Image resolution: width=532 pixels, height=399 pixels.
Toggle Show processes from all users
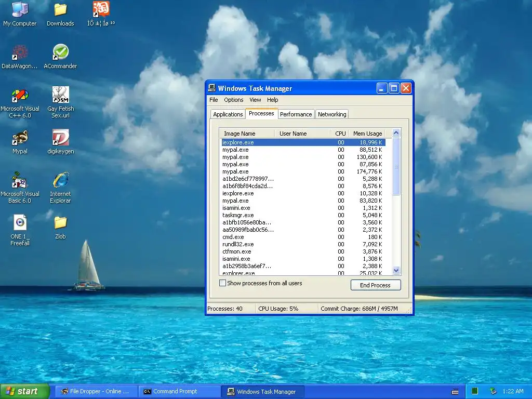click(x=222, y=283)
